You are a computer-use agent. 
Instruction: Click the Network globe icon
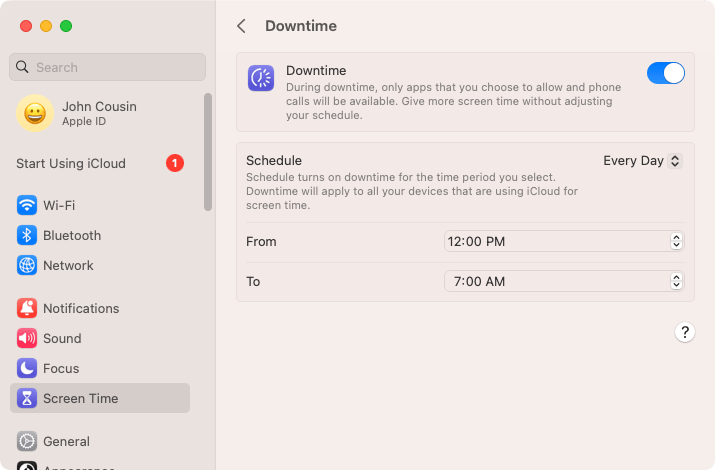[27, 265]
